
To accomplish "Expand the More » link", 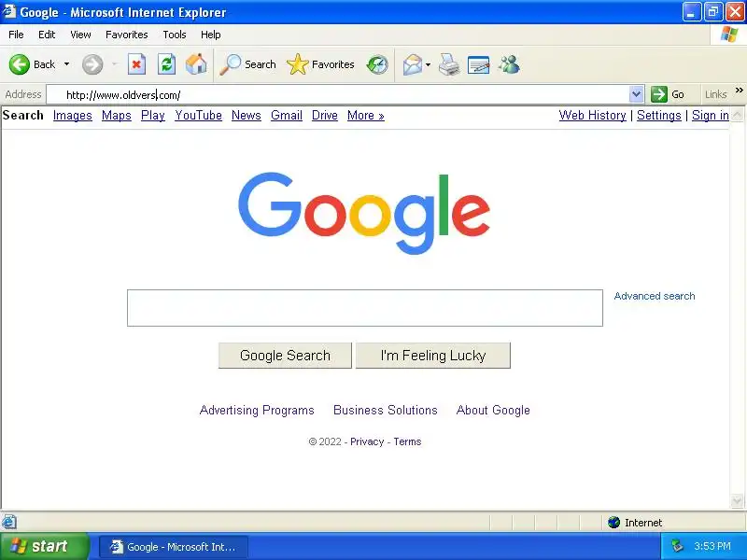I will point(365,115).
